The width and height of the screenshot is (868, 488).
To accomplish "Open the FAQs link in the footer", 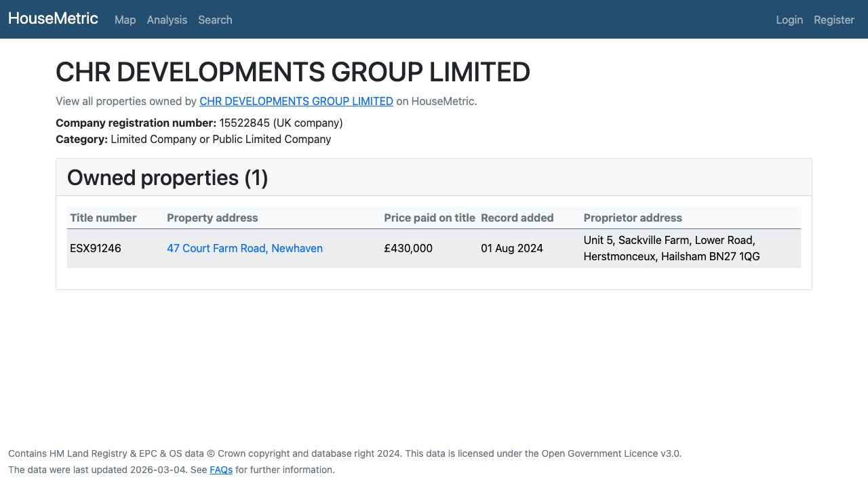I will (221, 469).
